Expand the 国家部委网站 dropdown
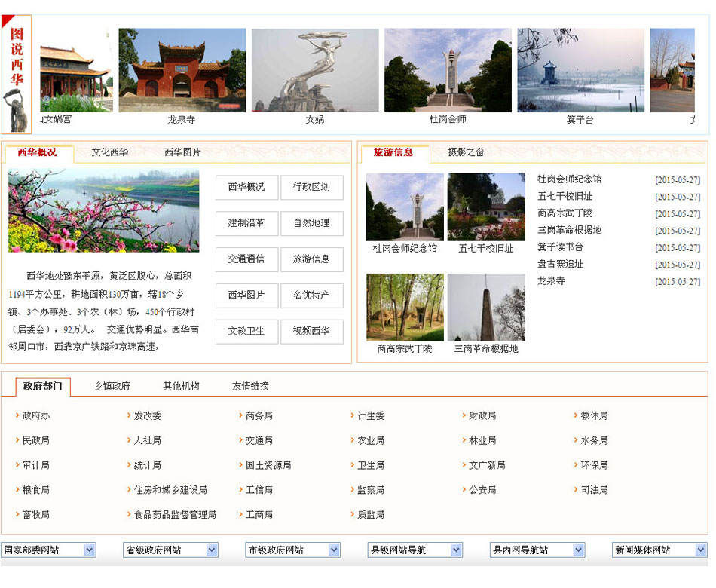The height and width of the screenshot is (588, 716). (49, 550)
